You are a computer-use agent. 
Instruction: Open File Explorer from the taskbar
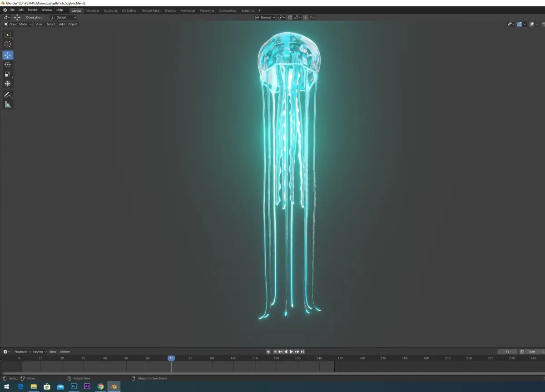tap(34, 387)
